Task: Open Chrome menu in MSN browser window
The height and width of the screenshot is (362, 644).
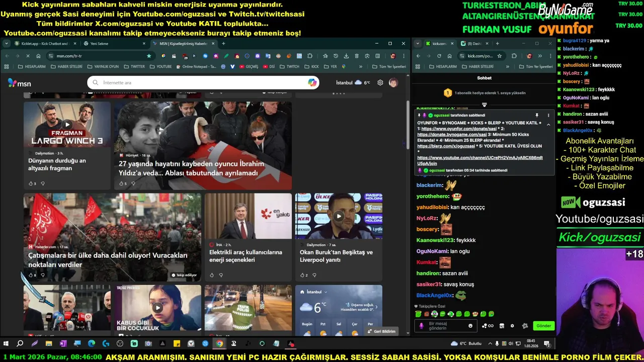Action: [404, 56]
